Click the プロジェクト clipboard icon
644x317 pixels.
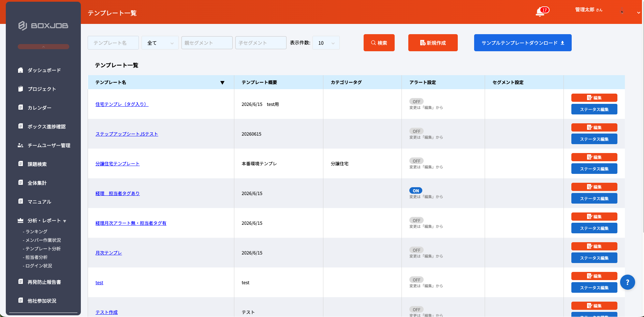click(x=20, y=88)
